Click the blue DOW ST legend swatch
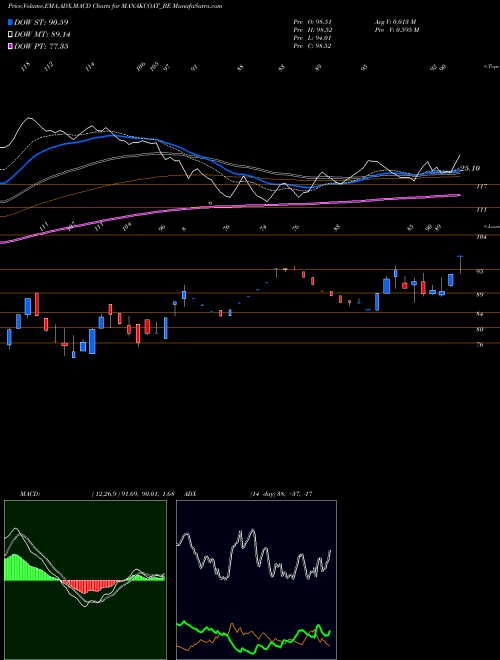Image resolution: width=500 pixels, height=660 pixels. click(11, 22)
